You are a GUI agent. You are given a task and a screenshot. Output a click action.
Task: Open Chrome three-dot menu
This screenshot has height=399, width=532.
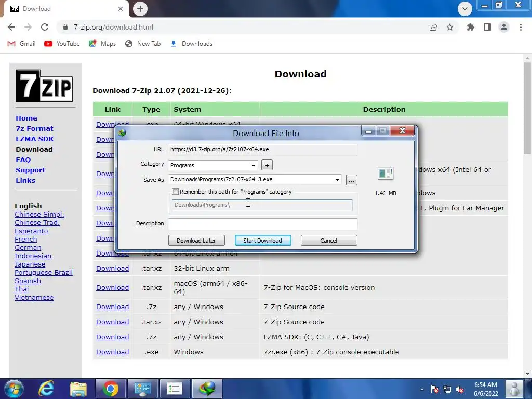tap(521, 27)
